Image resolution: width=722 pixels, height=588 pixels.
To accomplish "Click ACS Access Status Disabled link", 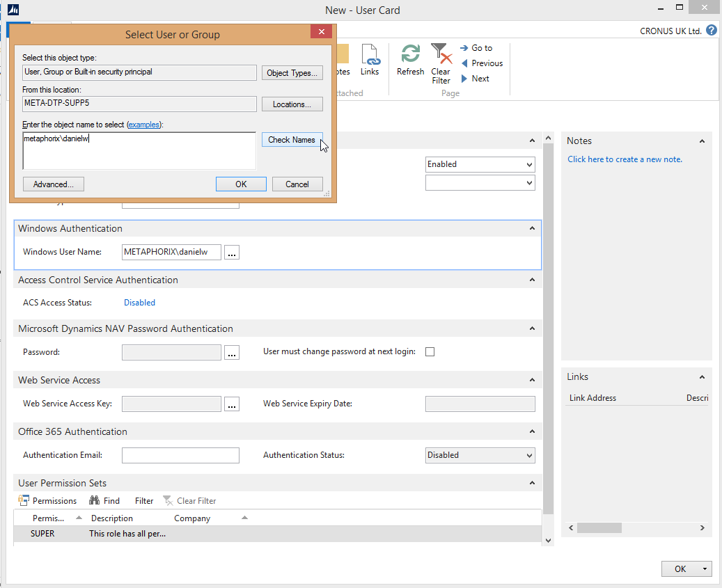I will tap(139, 302).
